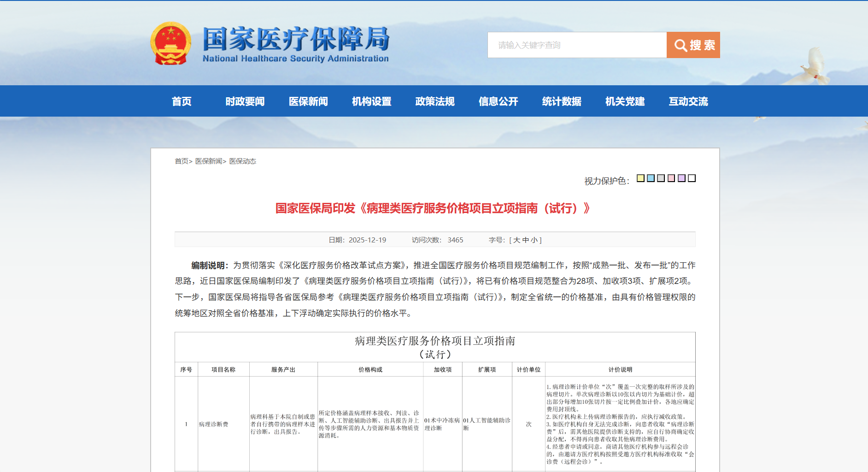
Task: Open the 机构设置 navigation menu item
Action: tap(371, 101)
